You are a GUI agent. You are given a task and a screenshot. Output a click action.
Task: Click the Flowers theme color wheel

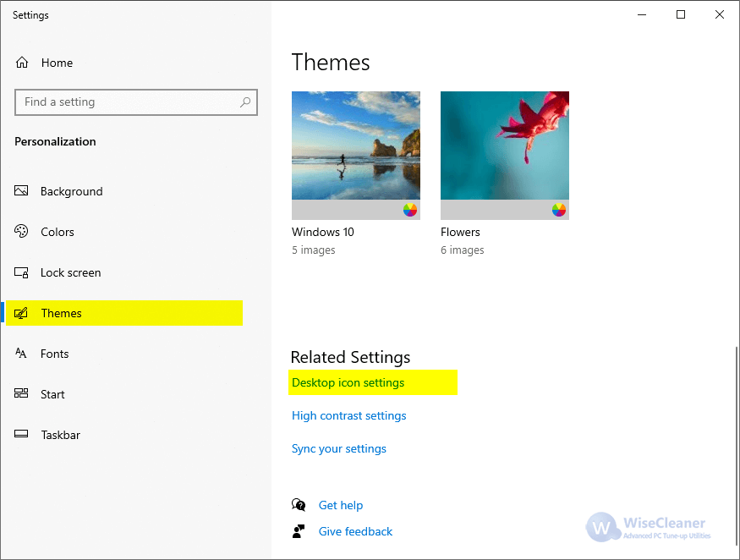559,210
